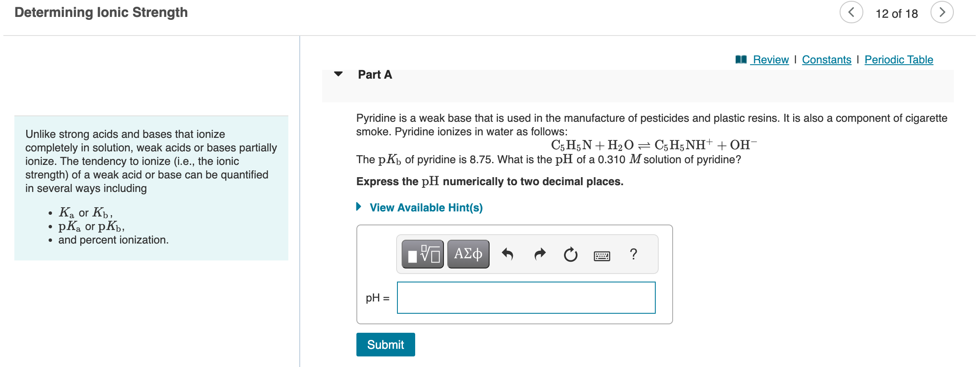
Task: Collapse the Part A section
Action: [x=338, y=74]
